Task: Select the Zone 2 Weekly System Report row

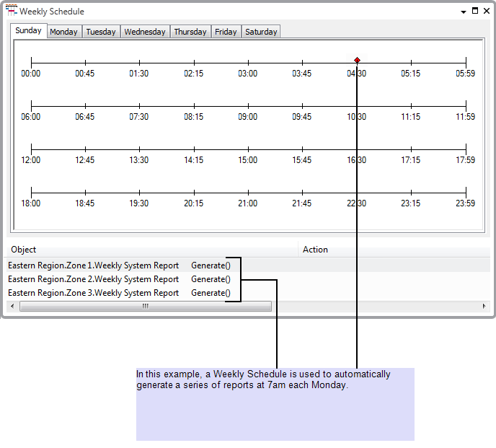Action: pyautogui.click(x=94, y=279)
